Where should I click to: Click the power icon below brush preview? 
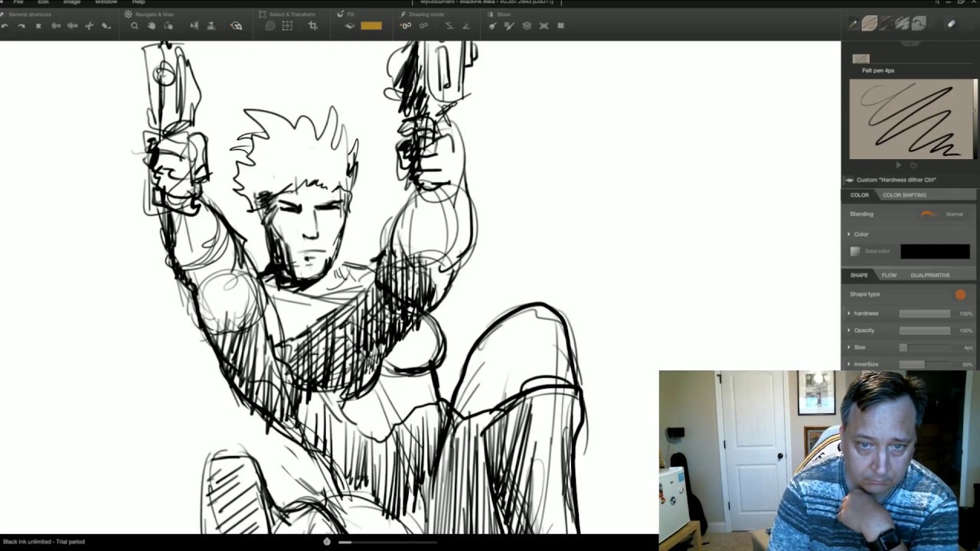(x=913, y=165)
